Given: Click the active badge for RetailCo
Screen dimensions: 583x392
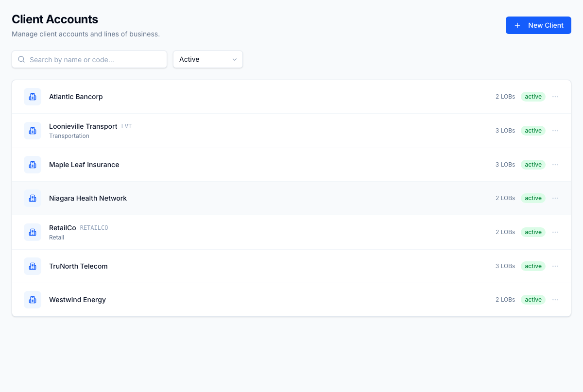Looking at the screenshot, I should pos(533,232).
